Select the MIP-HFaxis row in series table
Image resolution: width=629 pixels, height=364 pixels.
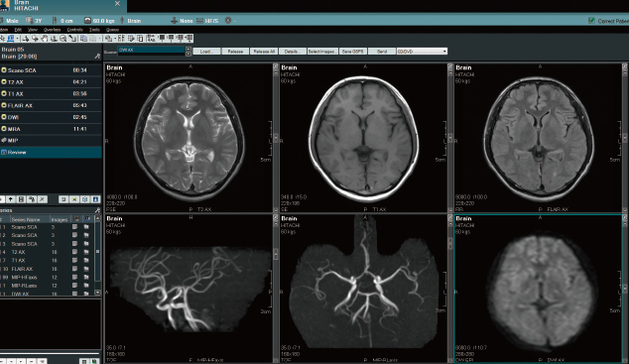pos(47,278)
